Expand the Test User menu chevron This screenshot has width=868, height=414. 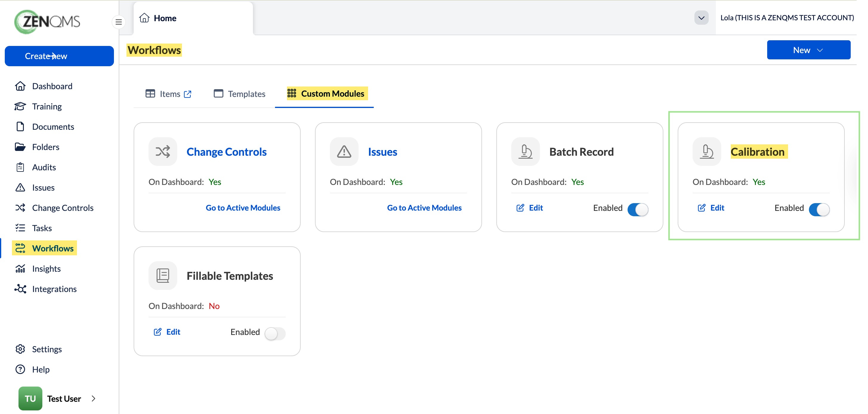[x=93, y=398]
